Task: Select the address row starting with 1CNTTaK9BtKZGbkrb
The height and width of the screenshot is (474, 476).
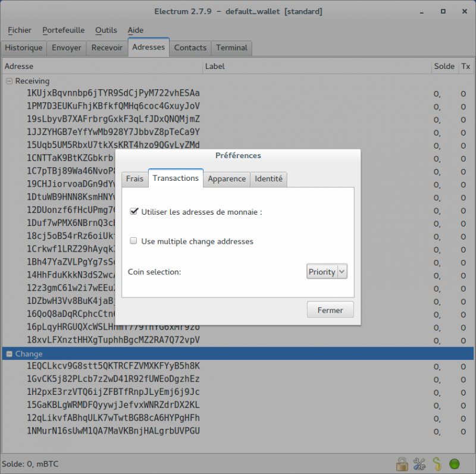Action: (70, 158)
